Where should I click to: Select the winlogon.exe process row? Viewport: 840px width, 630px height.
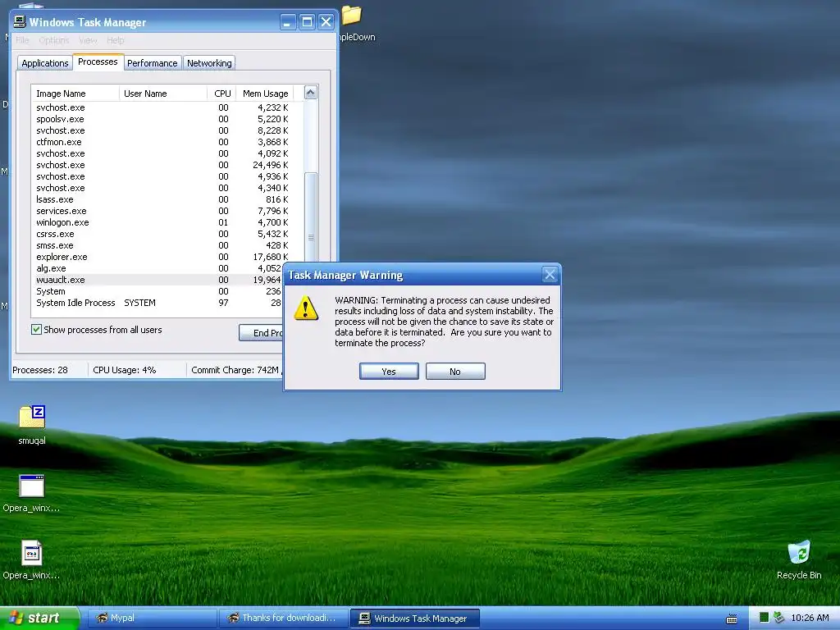(162, 222)
